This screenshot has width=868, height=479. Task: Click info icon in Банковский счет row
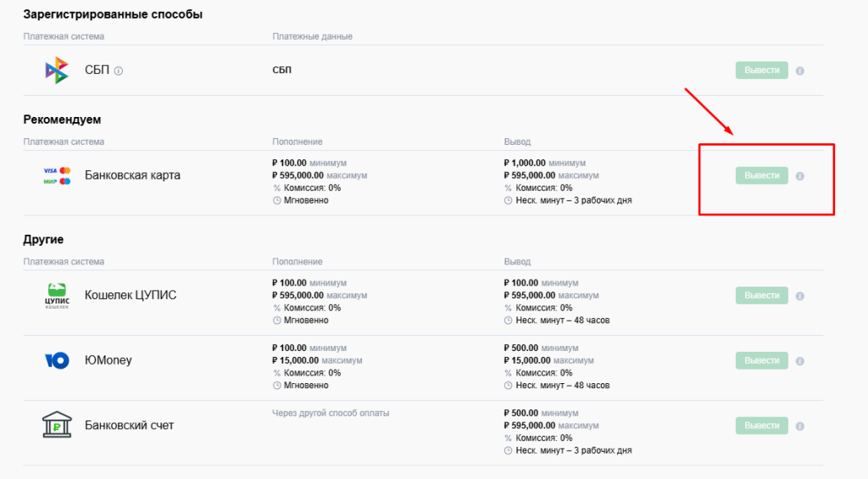pos(800,426)
